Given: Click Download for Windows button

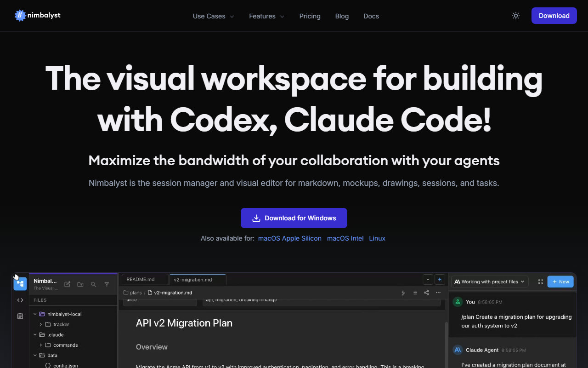Looking at the screenshot, I should point(294,218).
